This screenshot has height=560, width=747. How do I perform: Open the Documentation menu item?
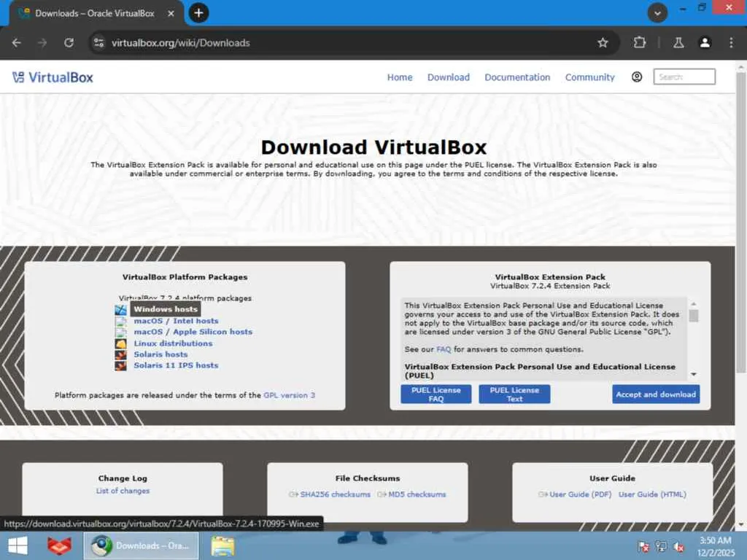tap(517, 77)
